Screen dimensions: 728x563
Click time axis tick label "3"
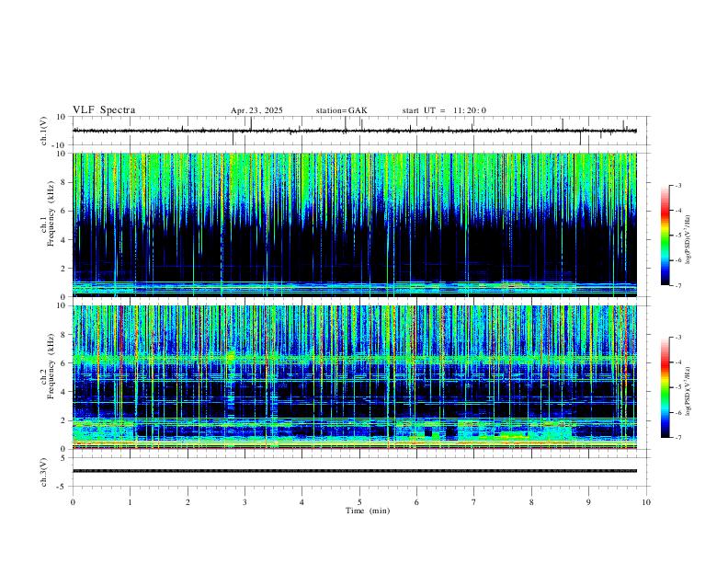[245, 502]
